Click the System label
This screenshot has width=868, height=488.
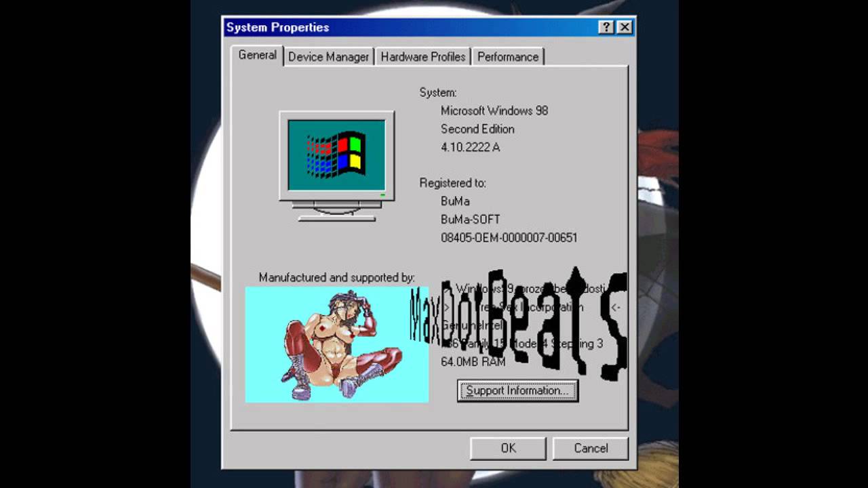pos(437,93)
